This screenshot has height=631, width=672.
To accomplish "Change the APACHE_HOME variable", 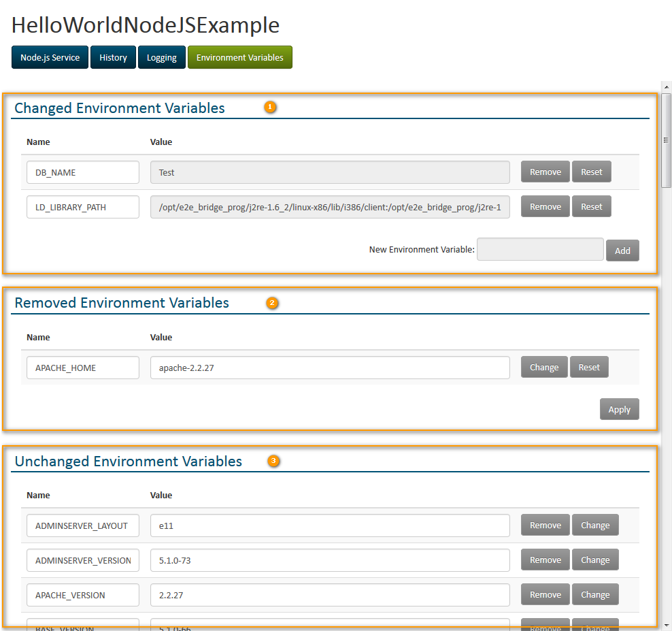I will click(544, 367).
